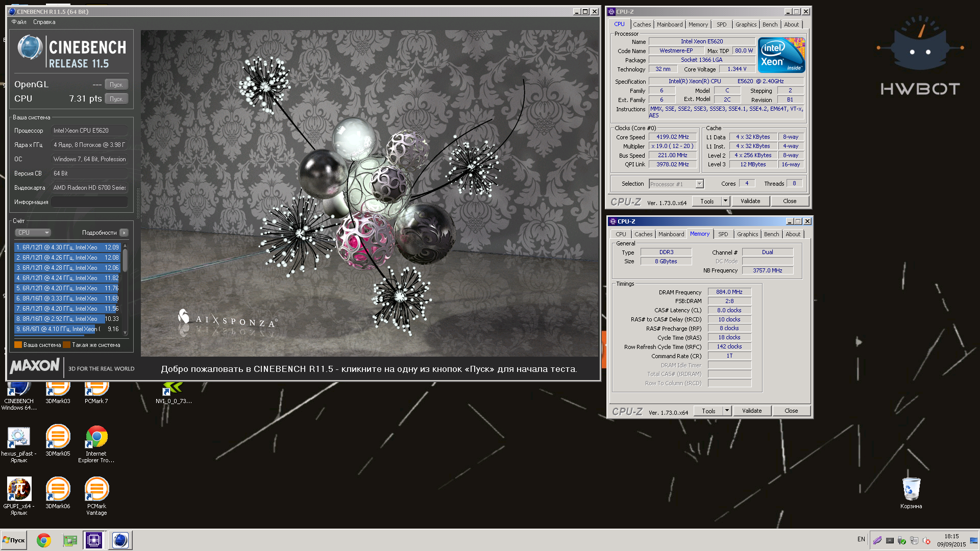
Task: Click the Cinebench ranking list scrollbar
Action: [125, 289]
